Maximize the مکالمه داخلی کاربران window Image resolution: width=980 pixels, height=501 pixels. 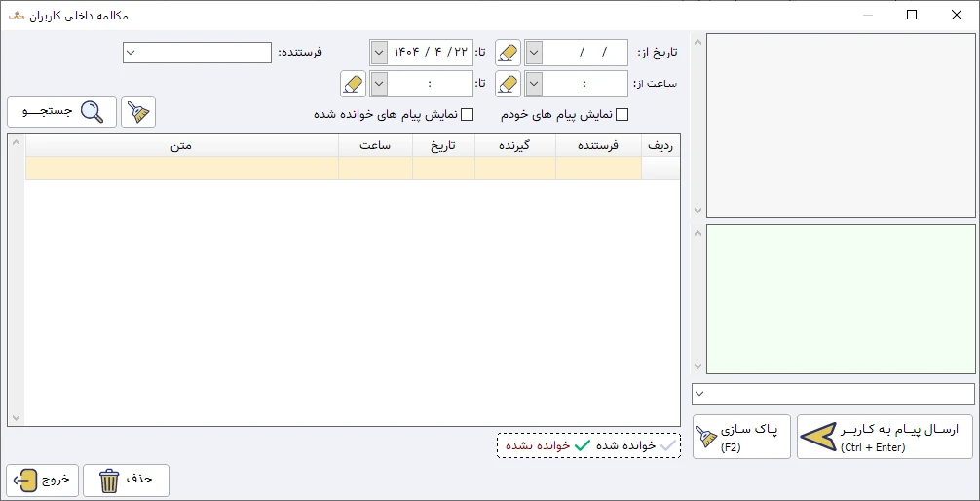(912, 15)
